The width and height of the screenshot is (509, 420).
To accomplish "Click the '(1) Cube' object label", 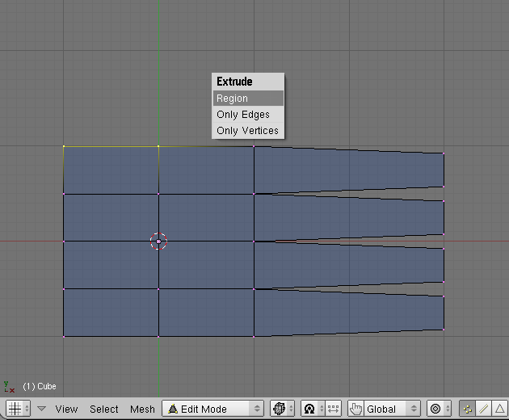I will [40, 386].
